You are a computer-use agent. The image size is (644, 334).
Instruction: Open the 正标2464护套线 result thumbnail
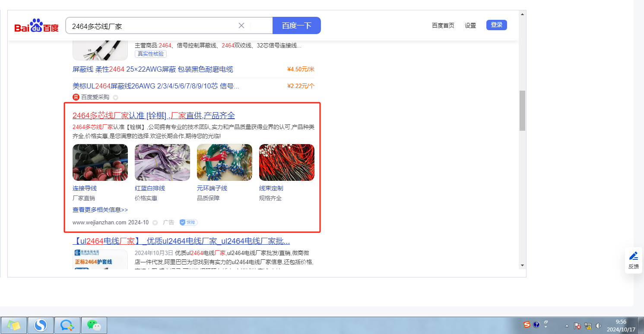tap(100, 259)
